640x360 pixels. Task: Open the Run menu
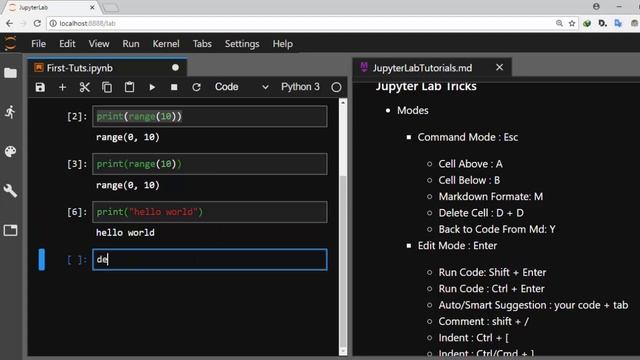click(x=131, y=44)
